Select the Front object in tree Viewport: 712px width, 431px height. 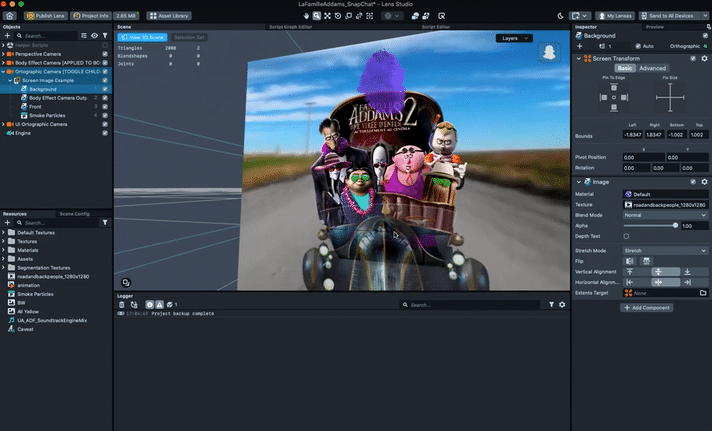point(35,107)
